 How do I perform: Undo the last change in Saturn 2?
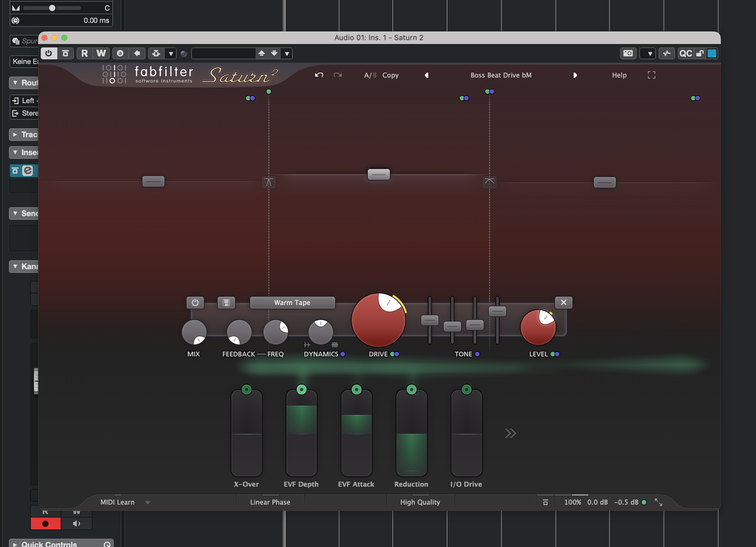tap(319, 75)
